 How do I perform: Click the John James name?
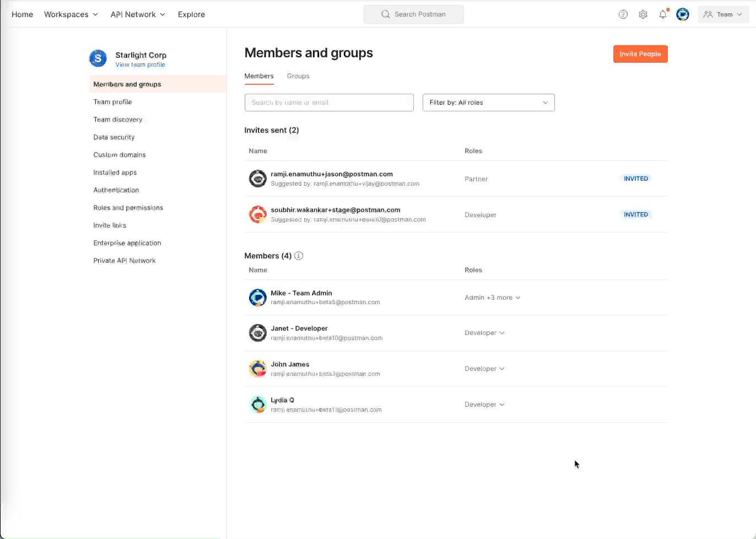click(290, 364)
